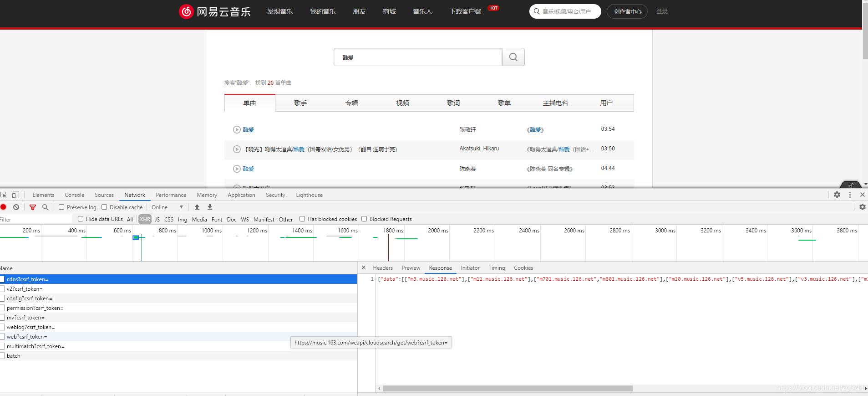Viewport: 868px width, 396px height.
Task: Open the Initiator tab of request
Action: 470,267
